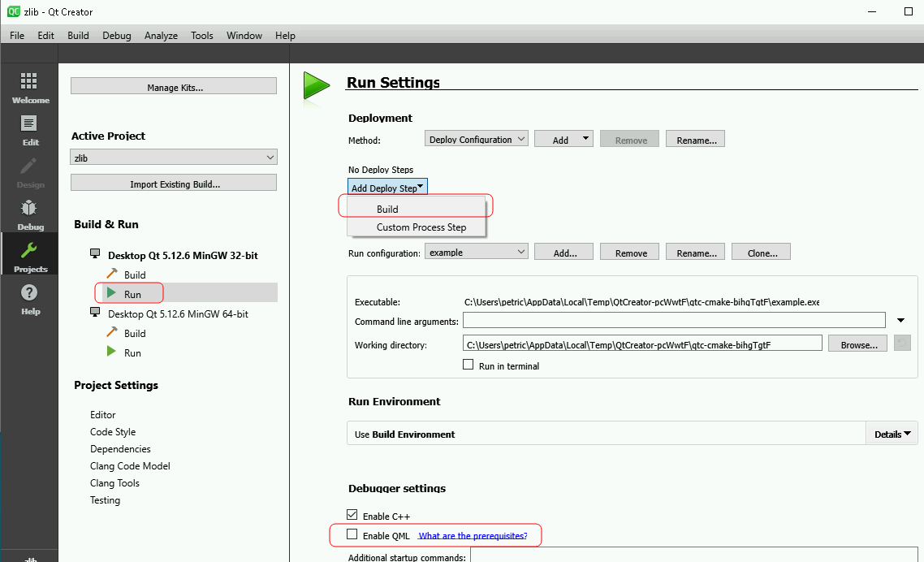Click the Command line arguments field
This screenshot has width=924, height=562.
coord(674,320)
